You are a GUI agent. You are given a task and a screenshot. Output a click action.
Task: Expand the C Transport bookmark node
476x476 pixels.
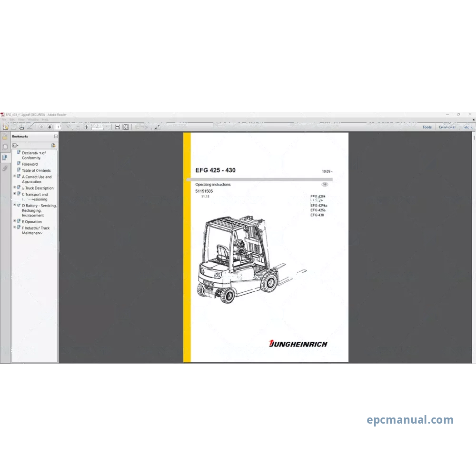(15, 194)
